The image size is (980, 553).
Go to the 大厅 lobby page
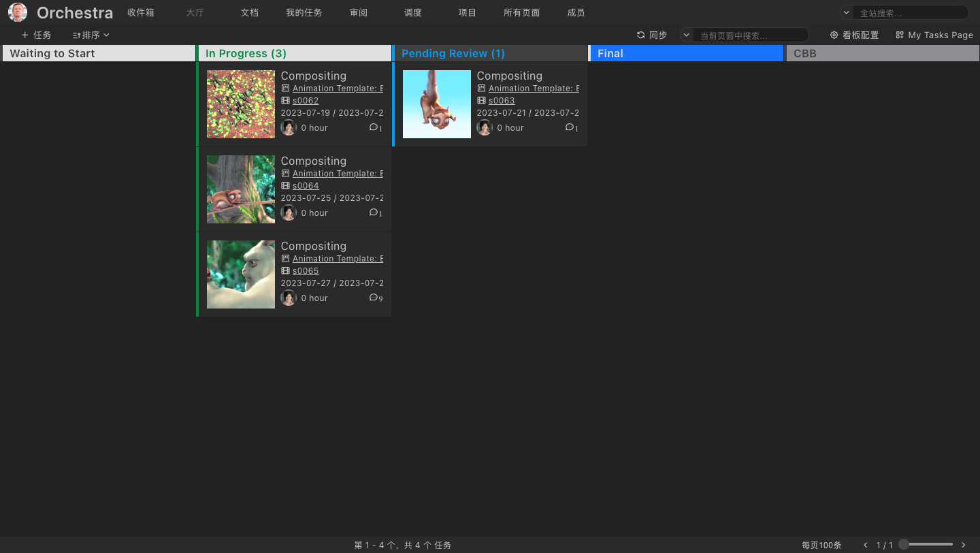tap(195, 13)
